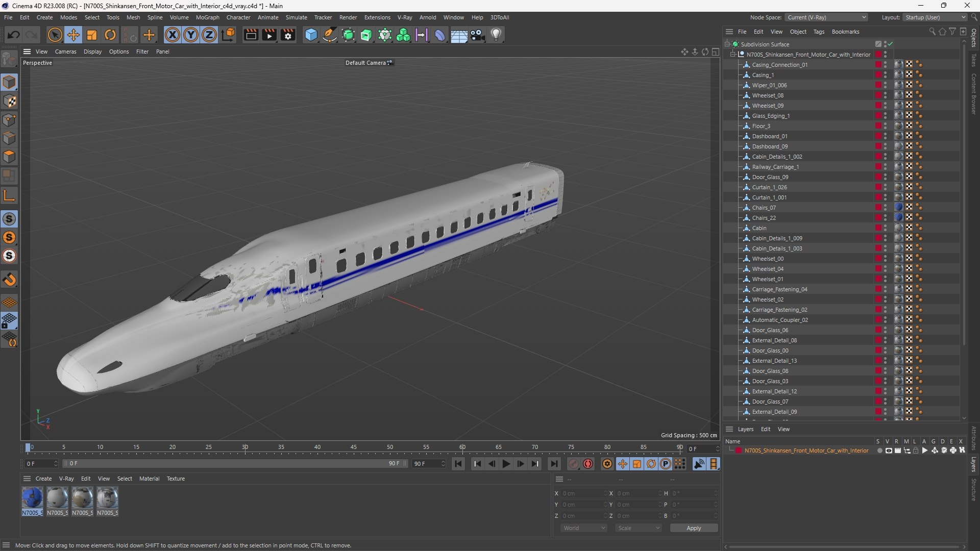980x551 pixels.
Task: Toggle Y axis lock
Action: coord(191,35)
